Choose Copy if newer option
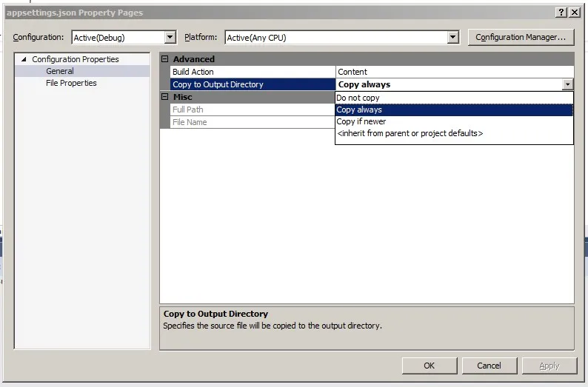This screenshot has width=588, height=387. point(454,122)
